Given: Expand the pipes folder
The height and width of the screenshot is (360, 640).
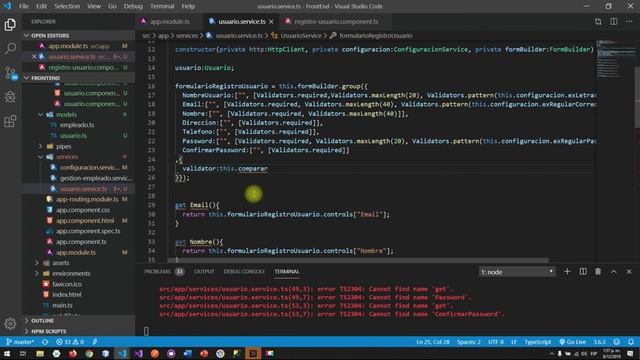Looking at the screenshot, I should (x=40, y=146).
